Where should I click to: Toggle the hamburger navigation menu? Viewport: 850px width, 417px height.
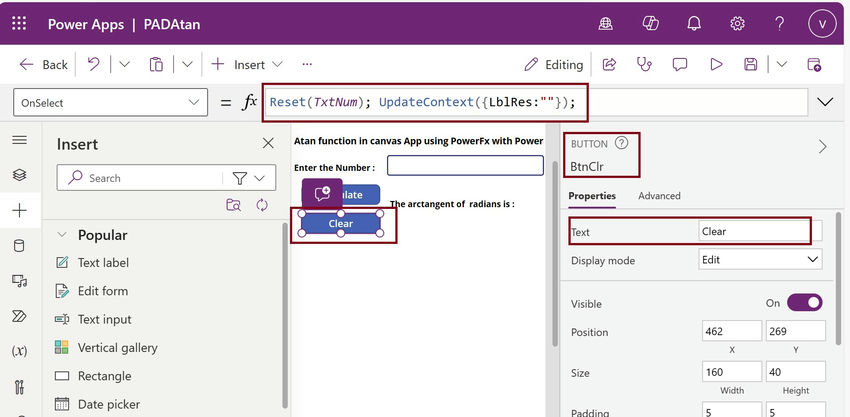tap(20, 140)
